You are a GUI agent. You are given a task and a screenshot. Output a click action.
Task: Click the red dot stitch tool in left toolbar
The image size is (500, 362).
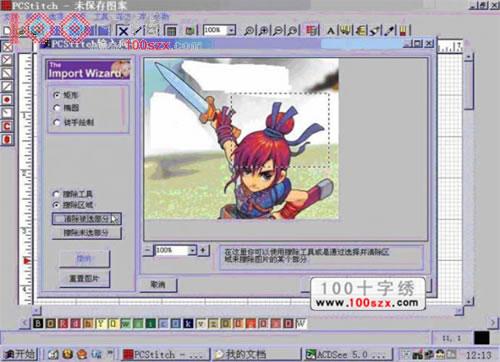(7, 100)
